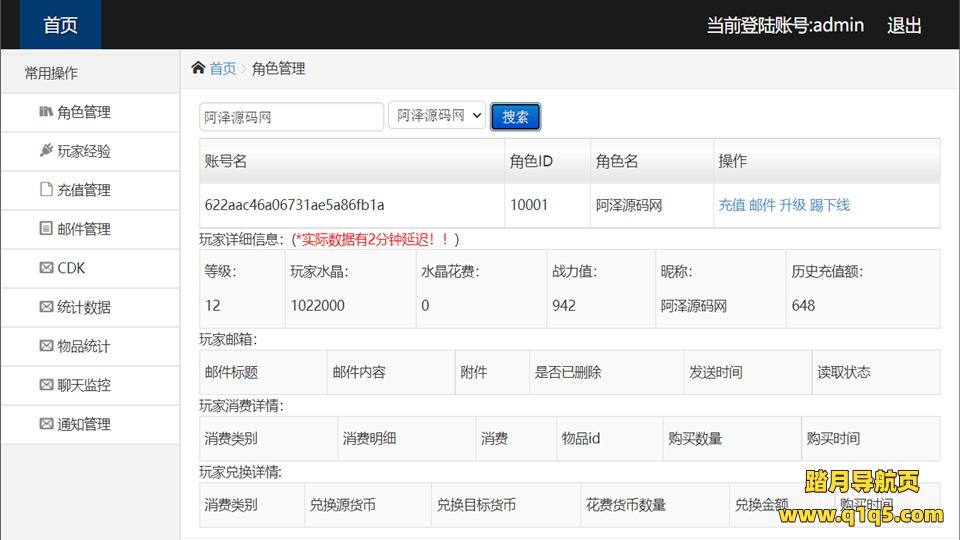Click the 玩家经验 plug icon
The width and height of the screenshot is (960, 540).
46,151
